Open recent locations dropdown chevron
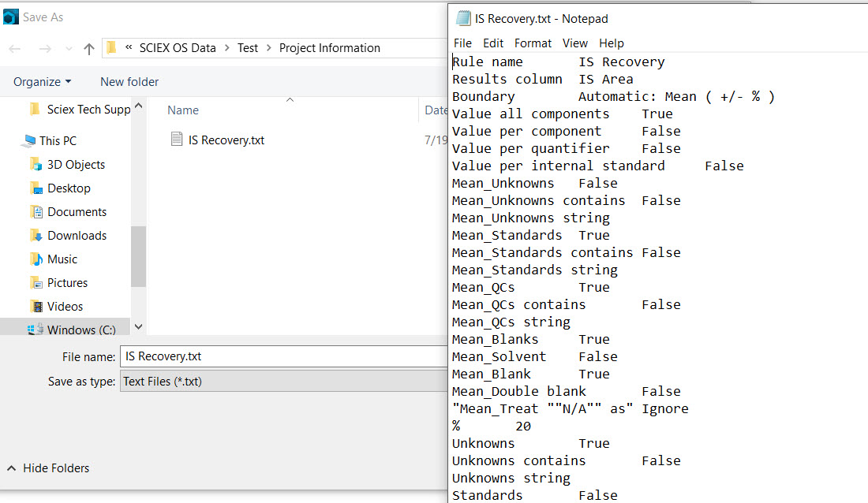The width and height of the screenshot is (868, 503). coord(69,49)
